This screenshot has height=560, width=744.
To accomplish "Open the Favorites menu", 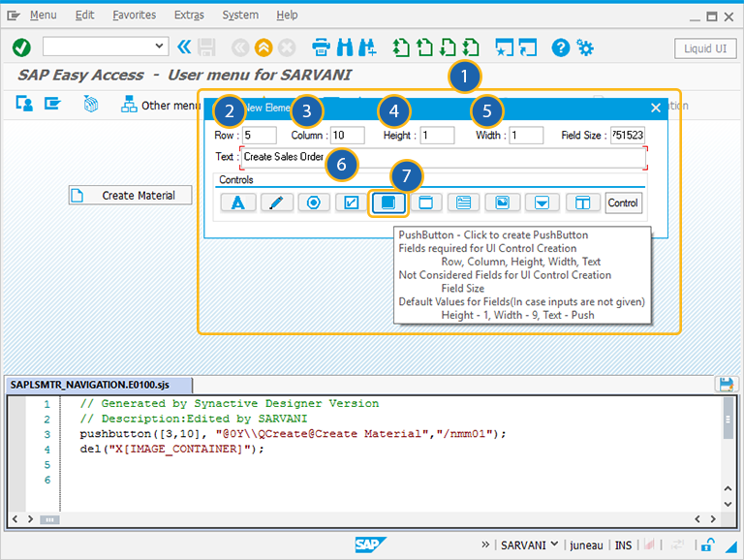I will coord(135,16).
